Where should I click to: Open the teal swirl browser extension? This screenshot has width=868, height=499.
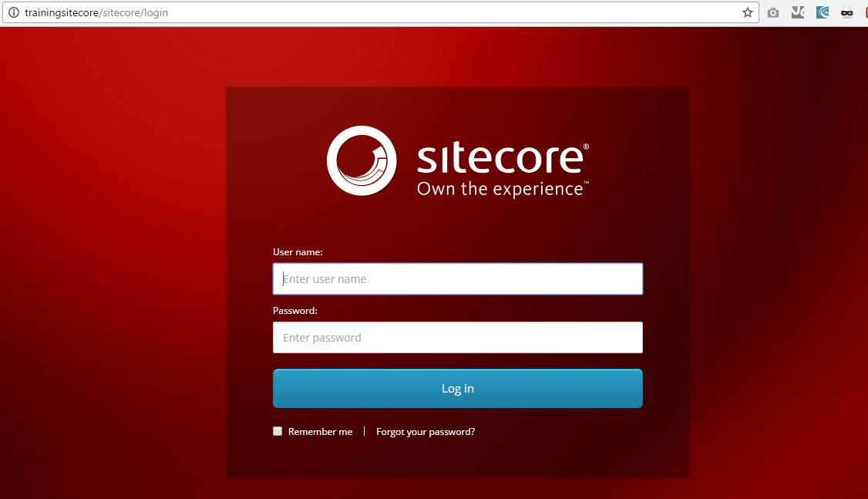(823, 12)
